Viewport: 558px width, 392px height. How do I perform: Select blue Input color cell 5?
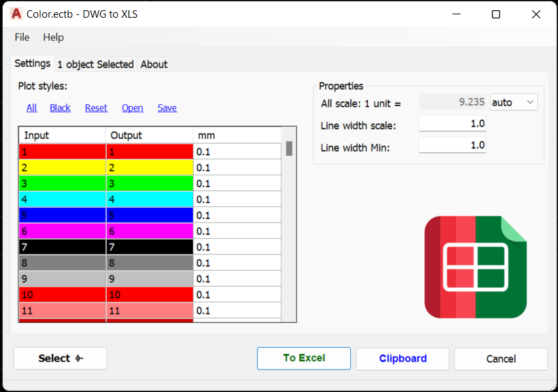pyautogui.click(x=62, y=215)
